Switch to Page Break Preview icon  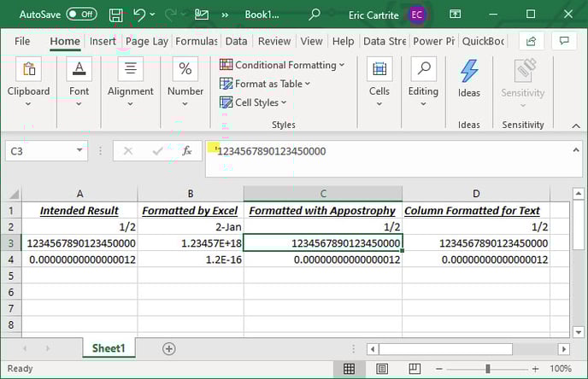click(x=415, y=369)
